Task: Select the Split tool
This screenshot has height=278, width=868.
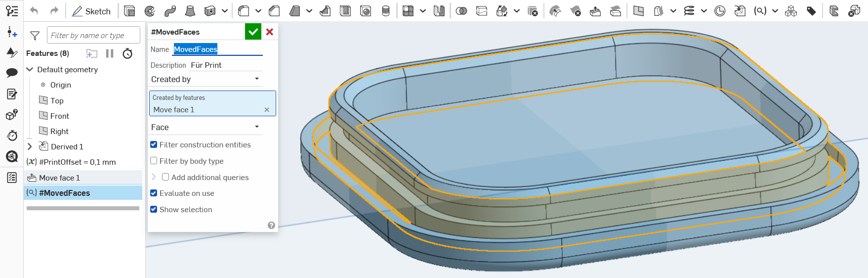Action: coord(482,11)
